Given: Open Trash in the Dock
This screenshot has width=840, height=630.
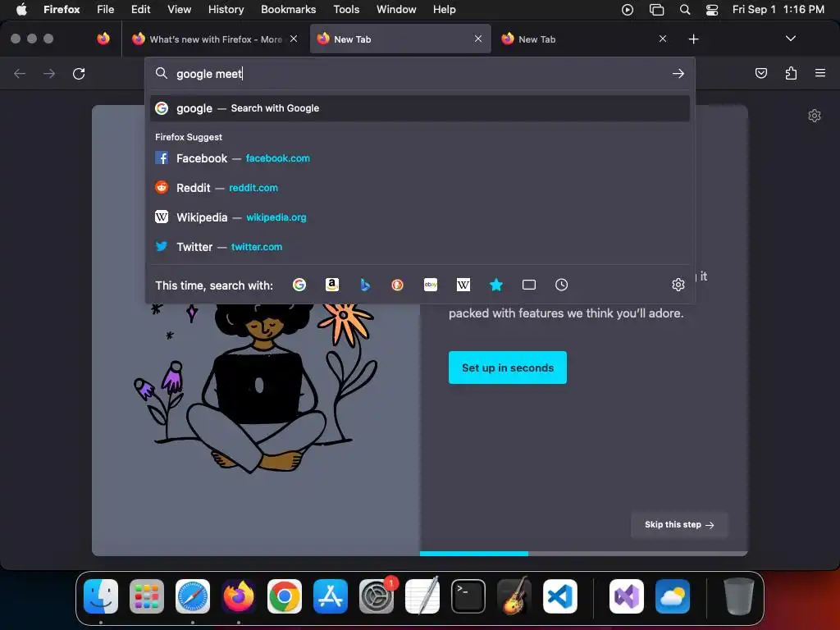Looking at the screenshot, I should click(739, 596).
